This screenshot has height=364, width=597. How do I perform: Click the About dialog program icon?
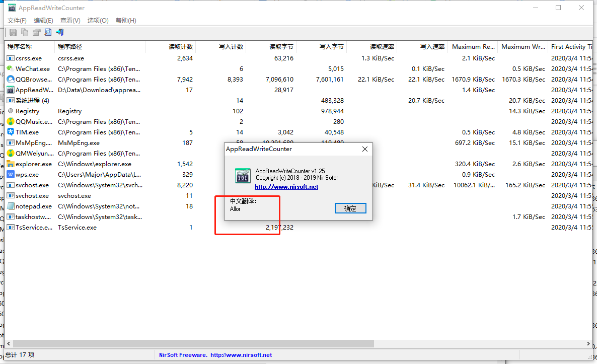tap(243, 176)
